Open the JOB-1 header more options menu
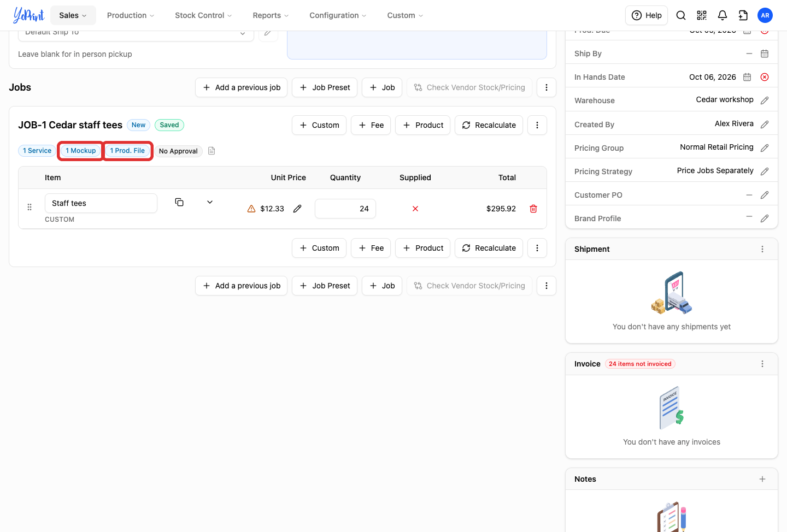Image resolution: width=787 pixels, height=532 pixels. point(537,125)
